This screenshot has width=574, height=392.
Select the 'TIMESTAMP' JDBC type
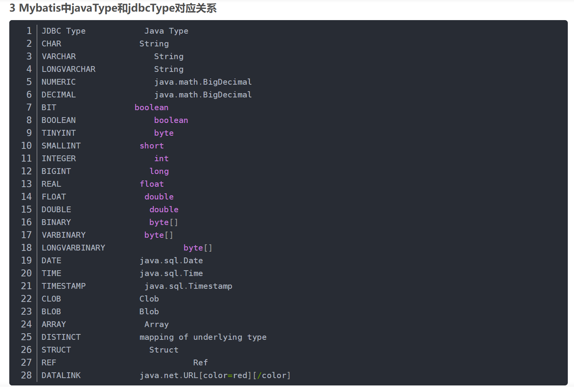[x=63, y=286]
